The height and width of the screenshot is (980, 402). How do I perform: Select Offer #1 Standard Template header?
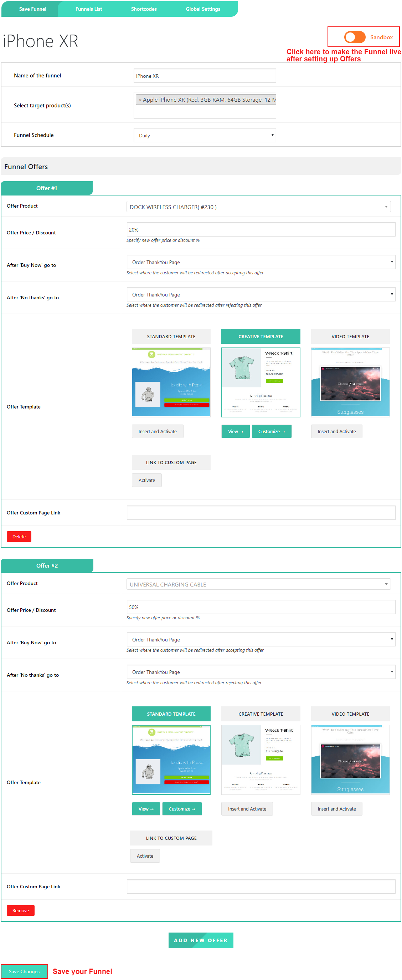click(171, 336)
